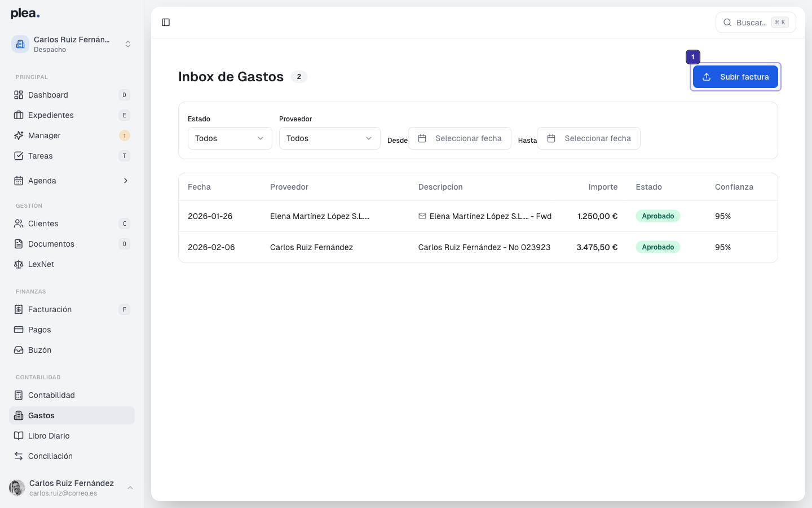Open the 2026-02-06 expense row

(478, 247)
